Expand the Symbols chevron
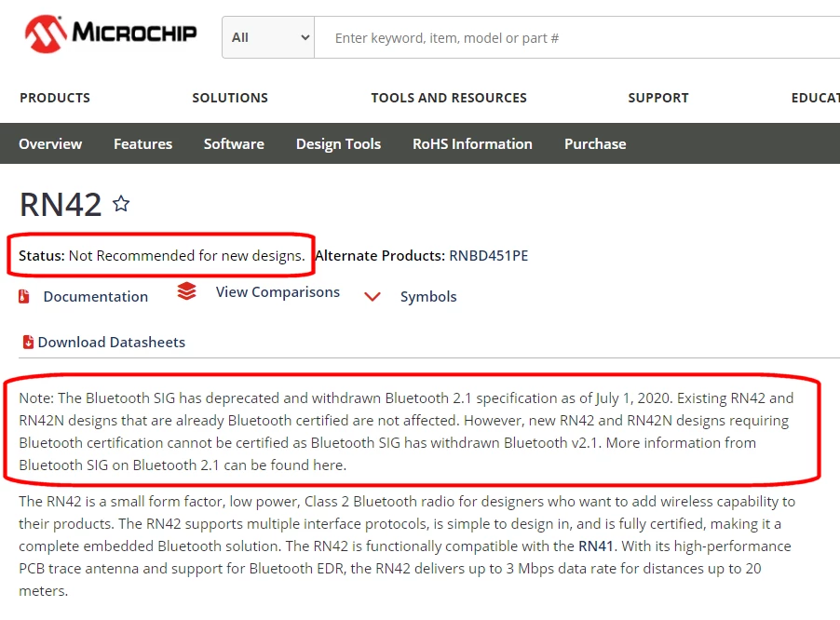The width and height of the screenshot is (840, 620). pyautogui.click(x=373, y=297)
